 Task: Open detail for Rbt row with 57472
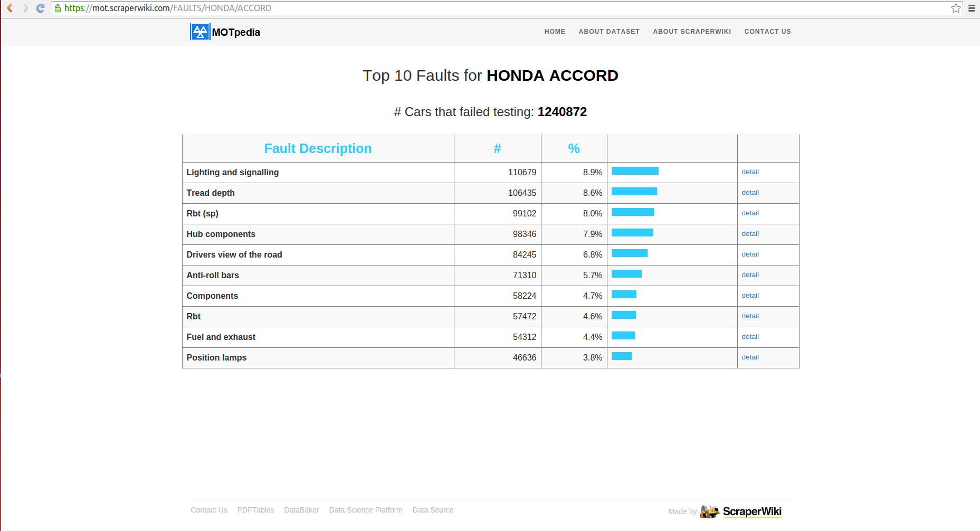pos(750,316)
